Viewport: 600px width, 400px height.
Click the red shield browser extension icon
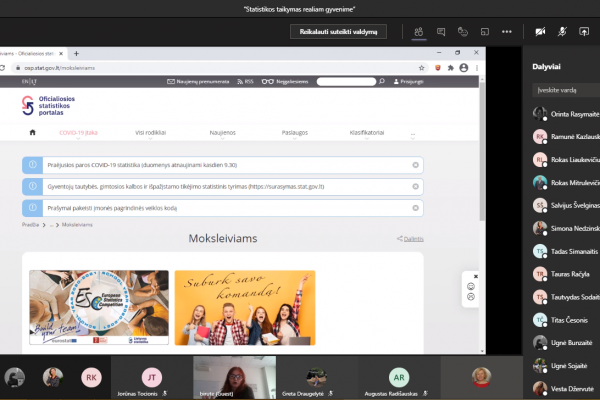438,68
